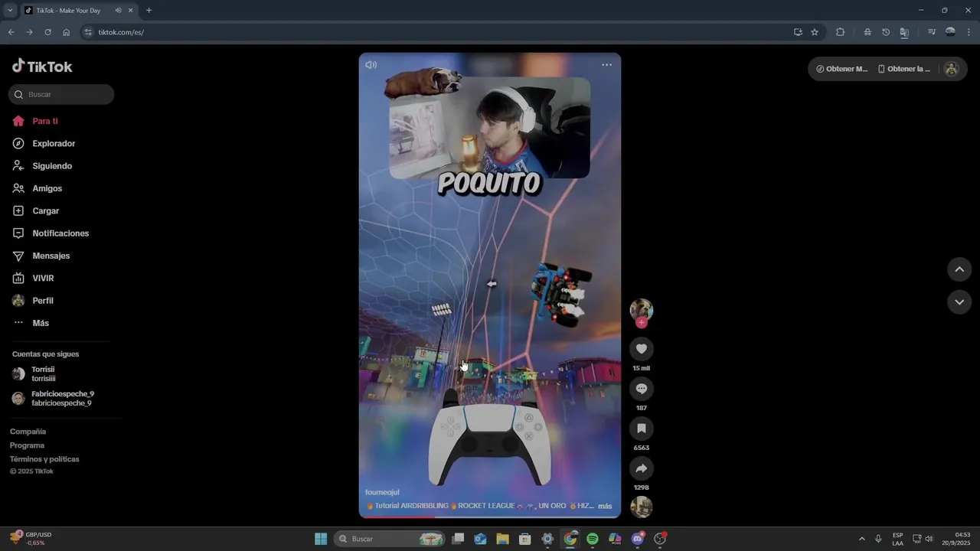Expand Términos y políticas footer section
980x551 pixels.
click(x=44, y=459)
